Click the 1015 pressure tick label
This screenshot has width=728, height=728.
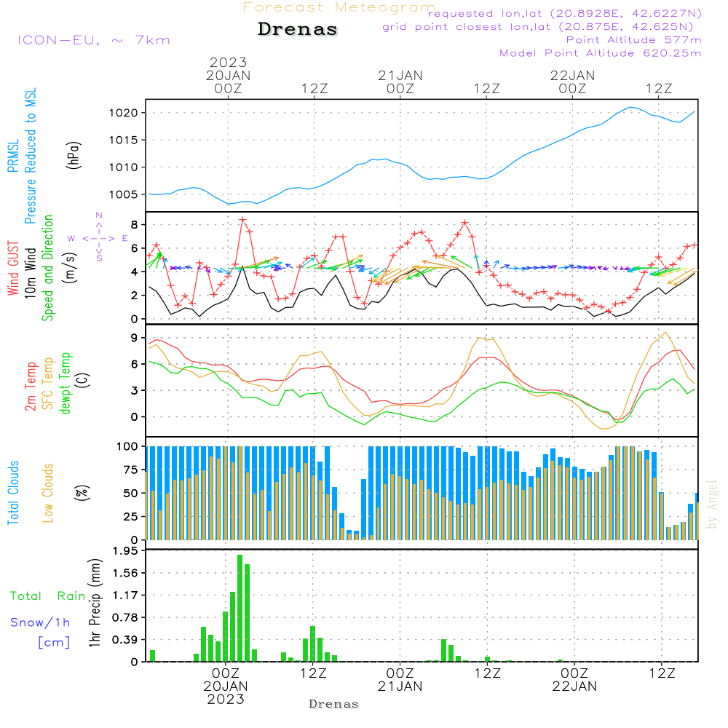click(x=124, y=141)
